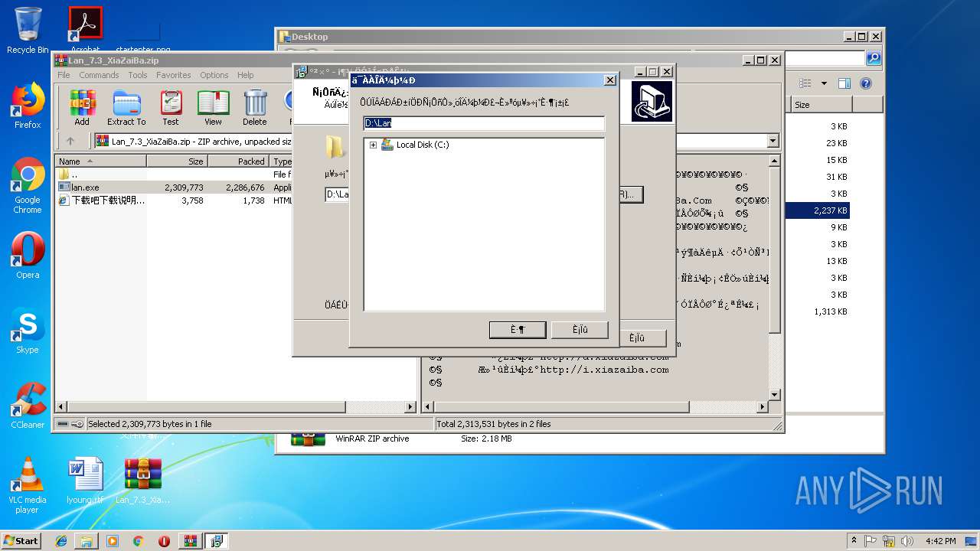Open Google Chrome desktop shortcut
Viewport: 980px width, 551px height.
(28, 186)
